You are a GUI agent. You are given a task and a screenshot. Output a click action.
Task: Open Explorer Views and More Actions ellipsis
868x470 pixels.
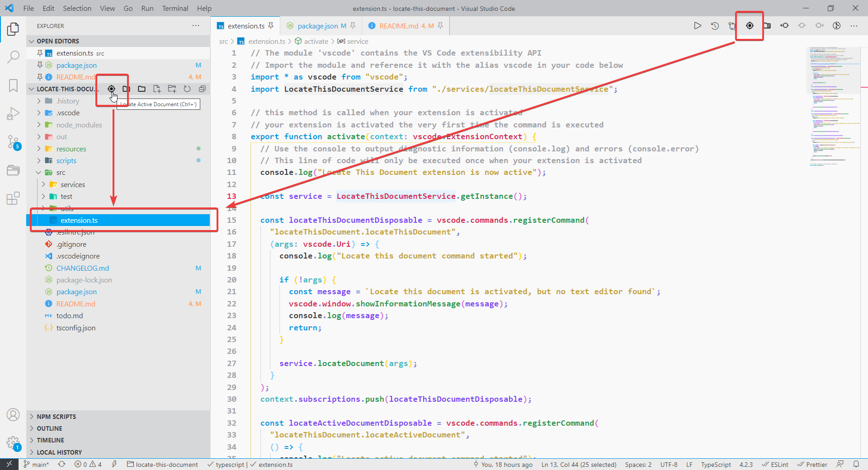click(x=196, y=26)
